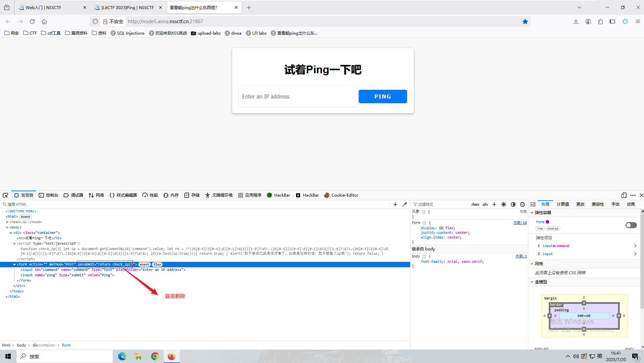Toggle class editor with .cls button
Viewport: 644px width, 363px height.
[x=485, y=204]
